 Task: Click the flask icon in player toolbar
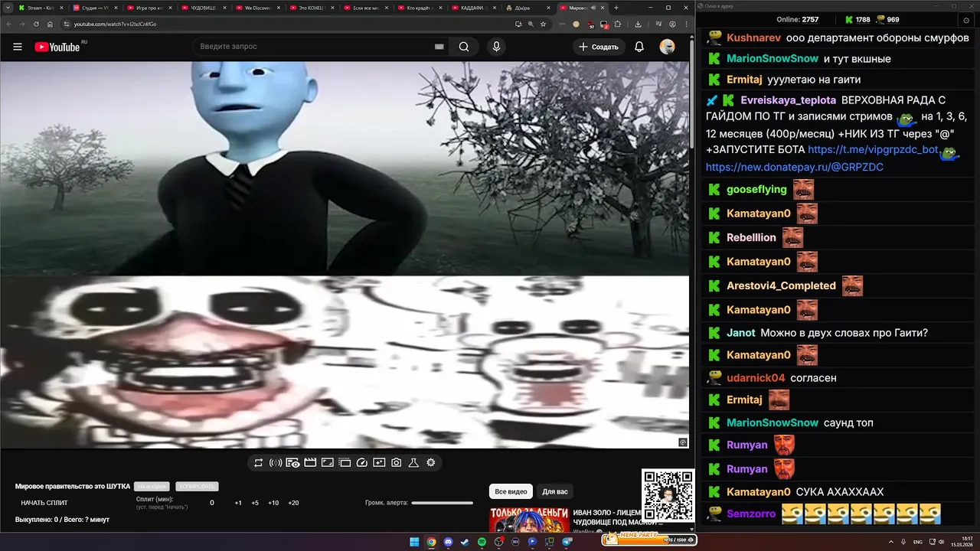click(413, 463)
